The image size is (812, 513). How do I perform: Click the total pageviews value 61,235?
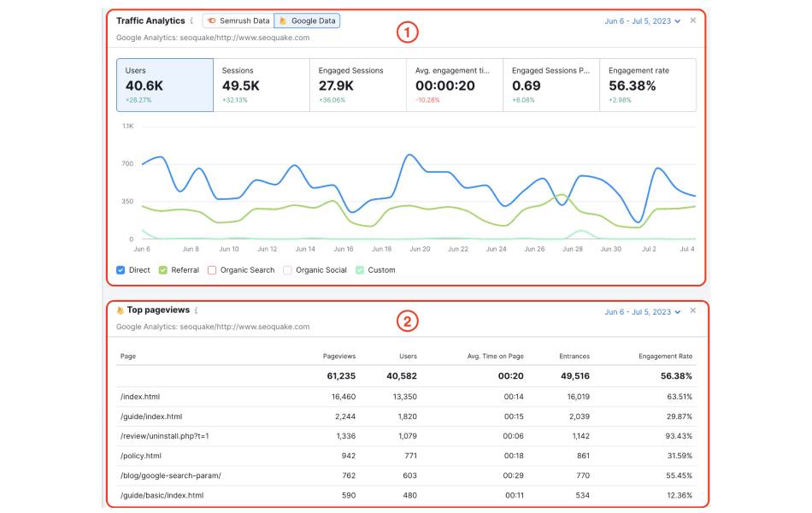point(341,376)
